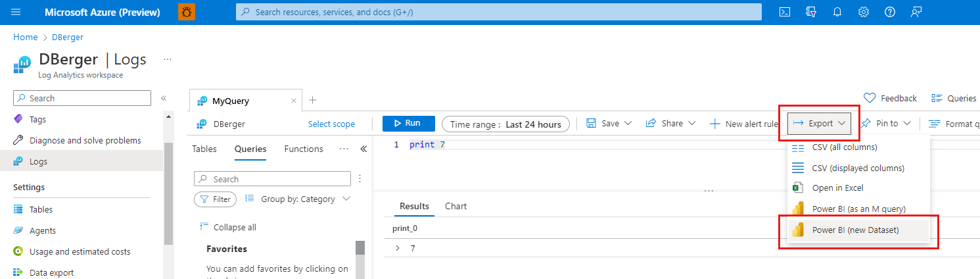Expand the result row showing 7
The height and width of the screenshot is (279, 980).
click(397, 248)
